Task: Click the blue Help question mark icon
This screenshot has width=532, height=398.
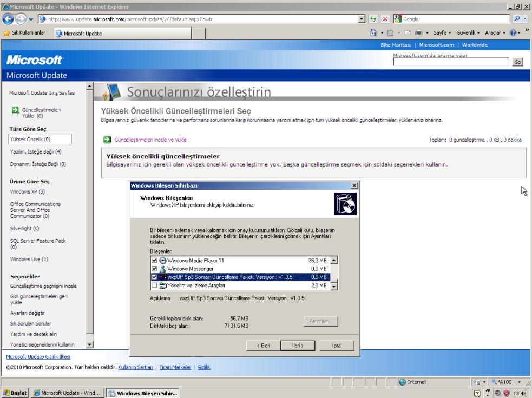Action: (513, 32)
